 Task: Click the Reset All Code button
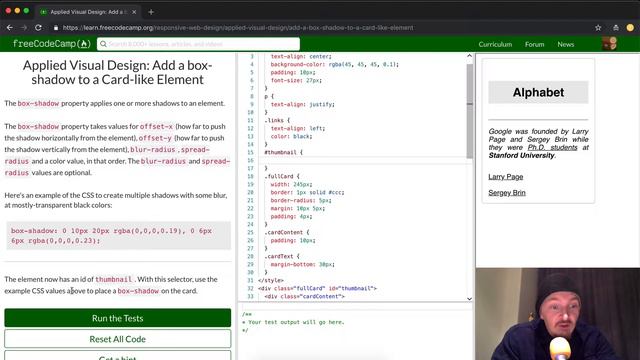pos(118,339)
